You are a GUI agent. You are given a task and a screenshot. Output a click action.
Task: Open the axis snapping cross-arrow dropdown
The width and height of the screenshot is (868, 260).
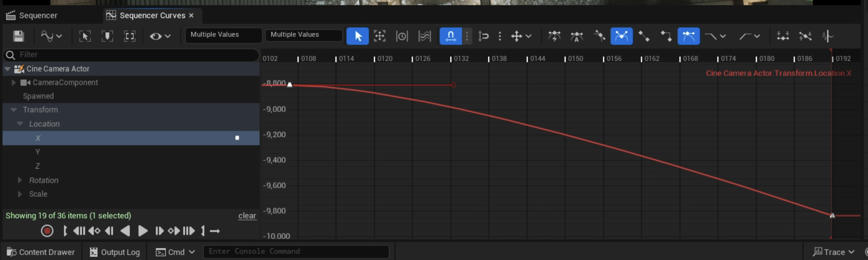click(521, 36)
